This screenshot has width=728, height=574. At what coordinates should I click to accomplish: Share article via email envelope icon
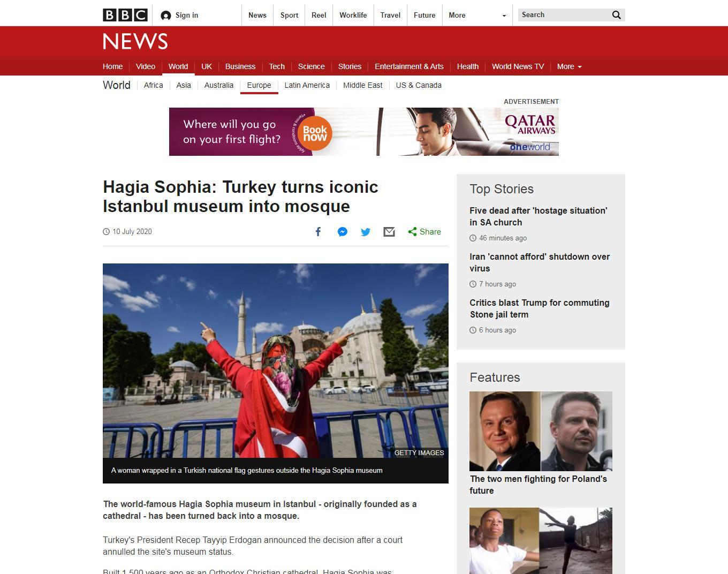(389, 232)
